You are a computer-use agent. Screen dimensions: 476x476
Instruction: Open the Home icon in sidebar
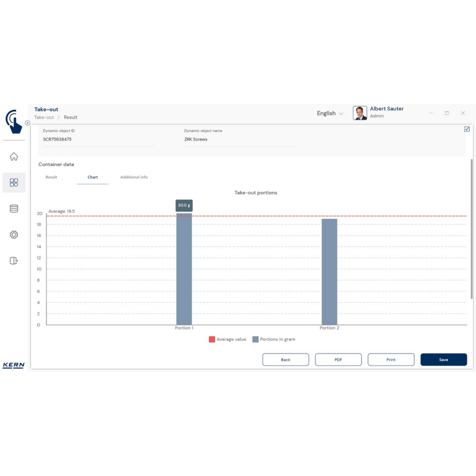14,157
